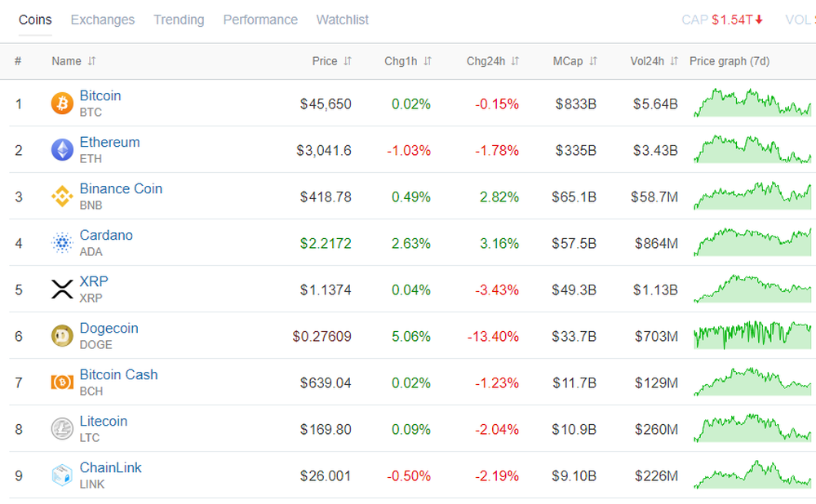Open the Coins tab

tap(35, 20)
